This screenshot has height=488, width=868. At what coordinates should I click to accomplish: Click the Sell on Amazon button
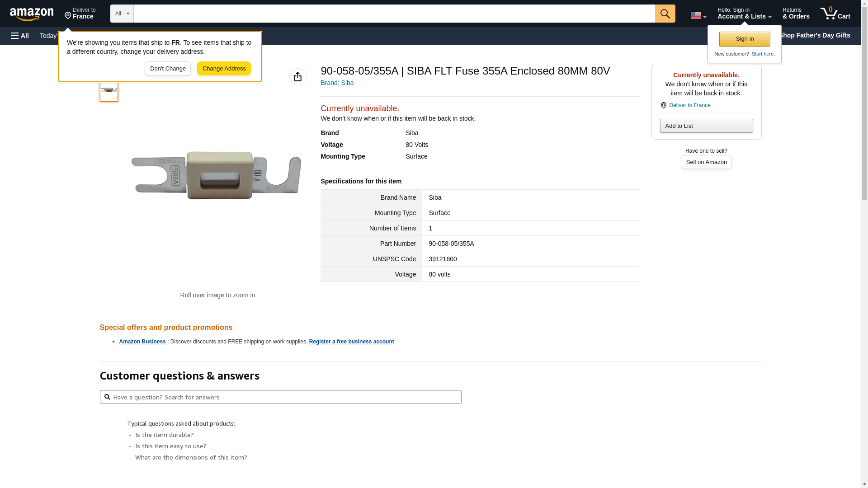[706, 162]
